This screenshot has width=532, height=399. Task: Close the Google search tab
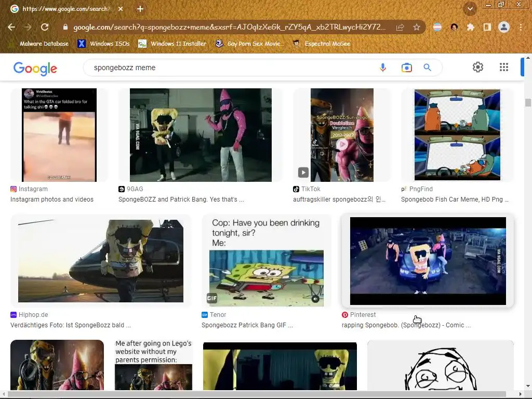coord(121,9)
